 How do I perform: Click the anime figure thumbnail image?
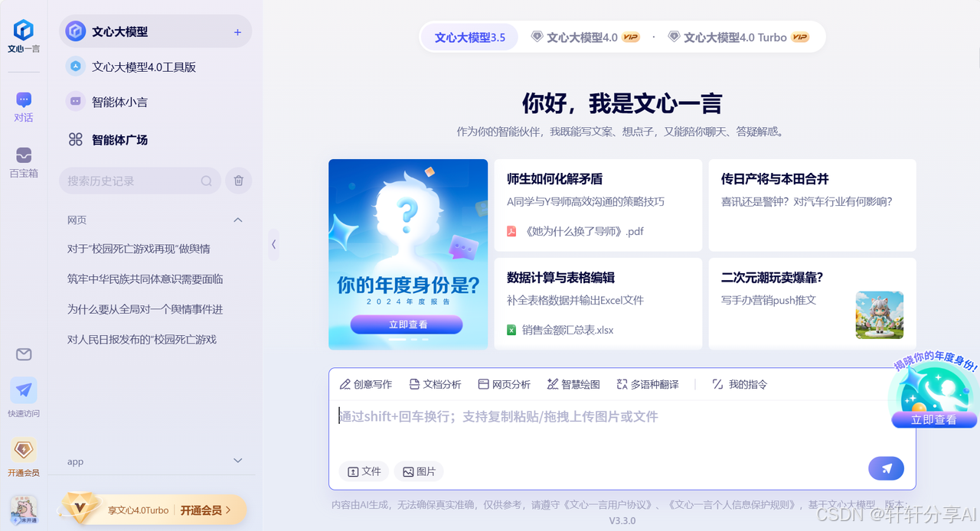[880, 314]
